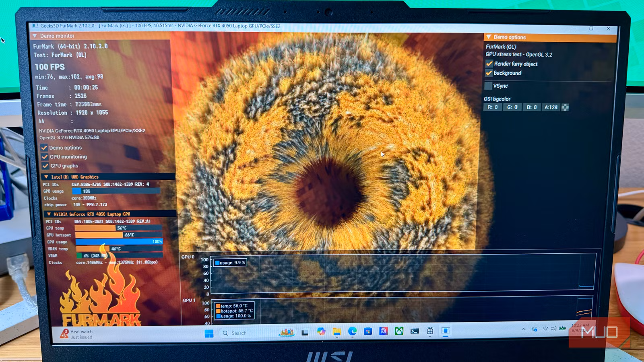644x362 pixels.
Task: Collapse the Intel(R) UHD Graphics section
Action: pos(46,177)
